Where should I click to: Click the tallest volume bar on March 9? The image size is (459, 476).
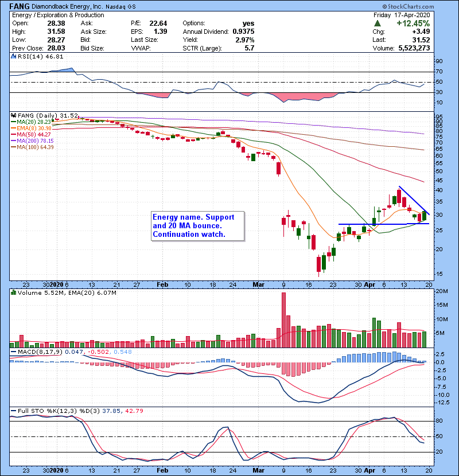[x=284, y=320]
